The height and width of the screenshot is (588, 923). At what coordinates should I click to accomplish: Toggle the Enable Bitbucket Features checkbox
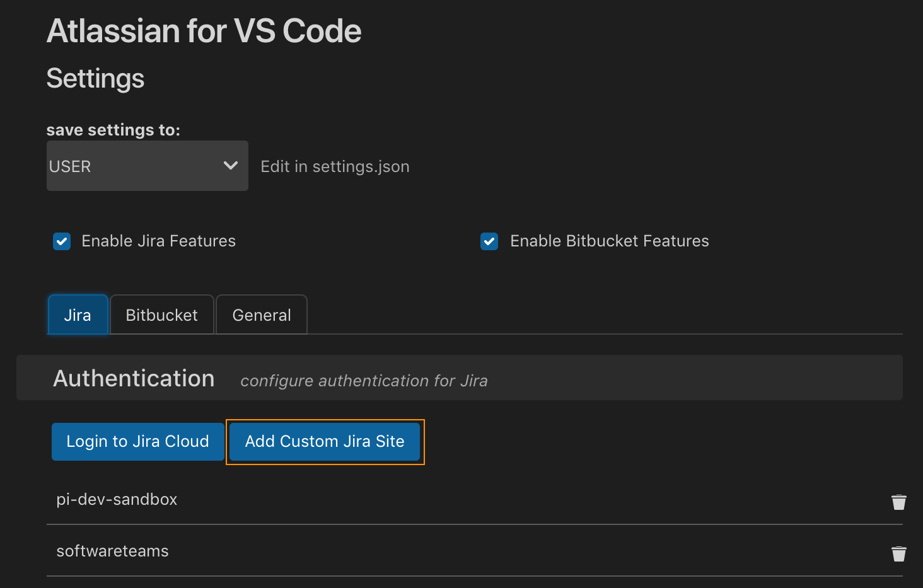coord(489,241)
